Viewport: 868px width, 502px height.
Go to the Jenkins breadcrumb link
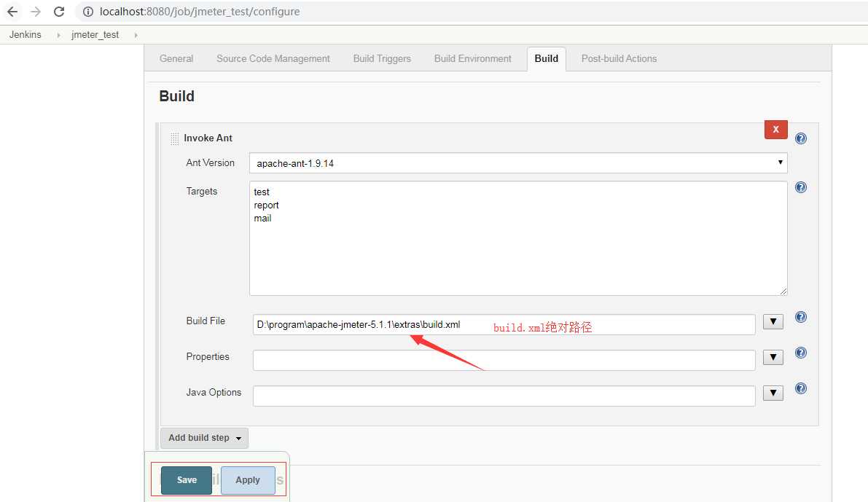(x=25, y=34)
